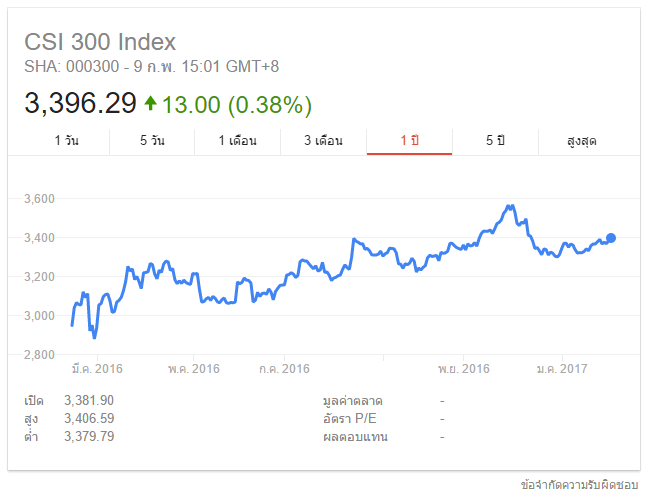
Task: Click the 13.00 (0.38%) change value
Action: coord(237,105)
